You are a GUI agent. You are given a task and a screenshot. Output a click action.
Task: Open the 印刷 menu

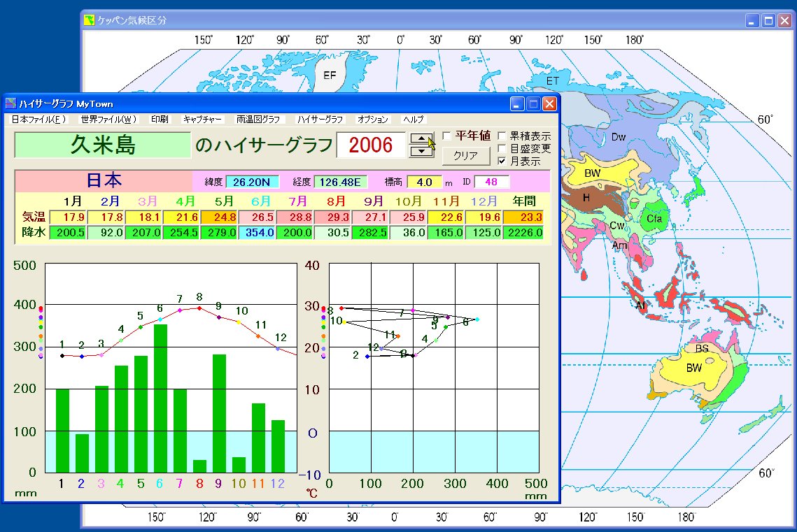[159, 120]
